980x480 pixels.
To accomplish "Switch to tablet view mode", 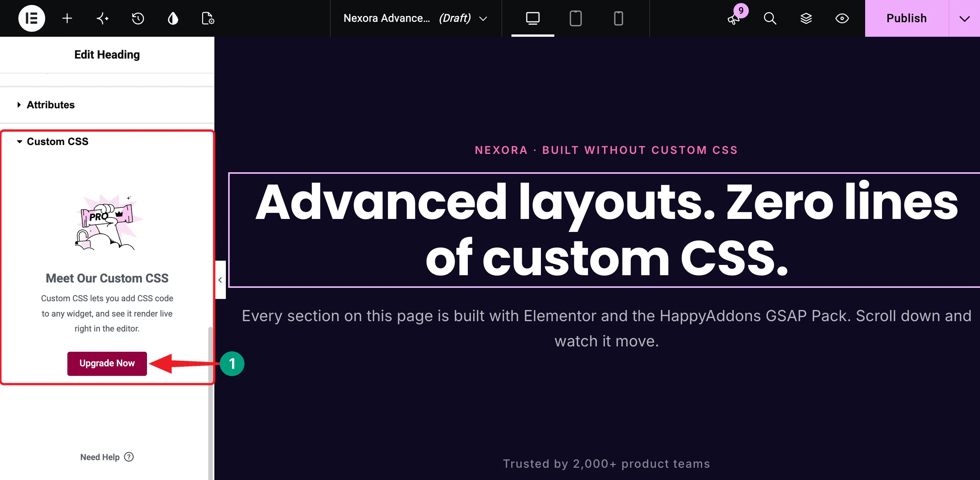I will (575, 18).
